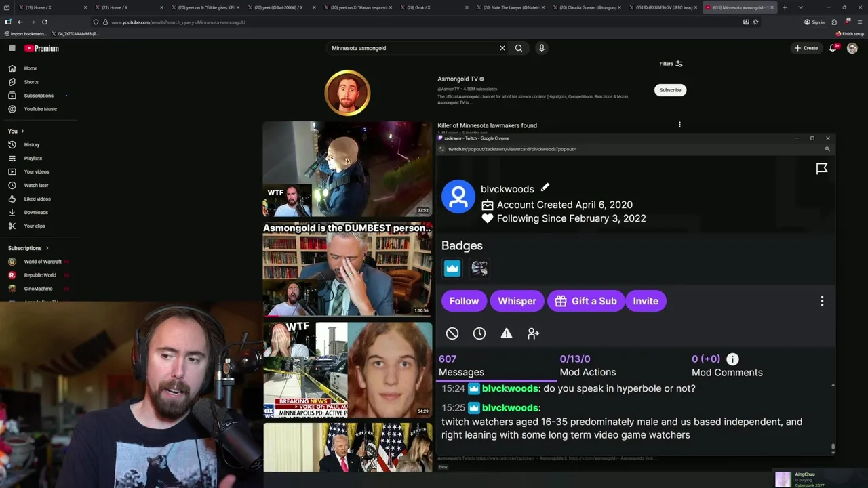Viewport: 868px width, 488px height.
Task: Start voice search with microphone
Action: (x=541, y=48)
